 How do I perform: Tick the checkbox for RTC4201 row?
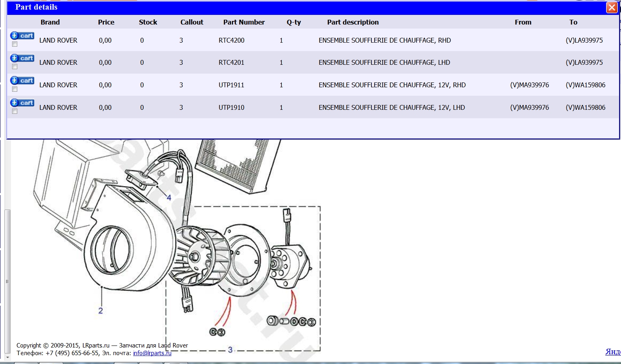(x=15, y=67)
